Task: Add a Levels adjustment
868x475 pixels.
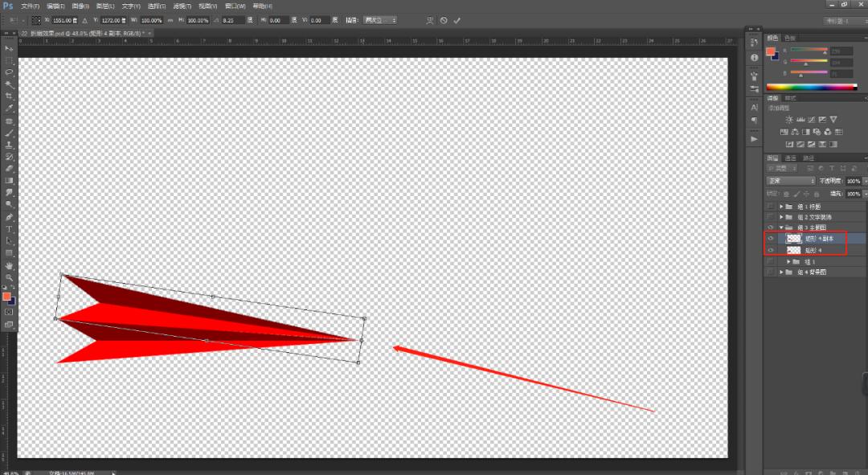Action: [800, 120]
